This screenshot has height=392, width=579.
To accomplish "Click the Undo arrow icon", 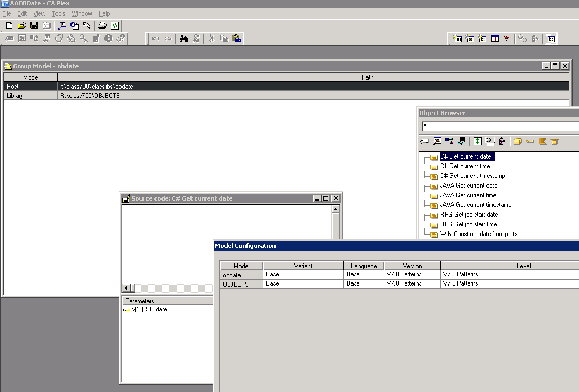I will coord(156,38).
